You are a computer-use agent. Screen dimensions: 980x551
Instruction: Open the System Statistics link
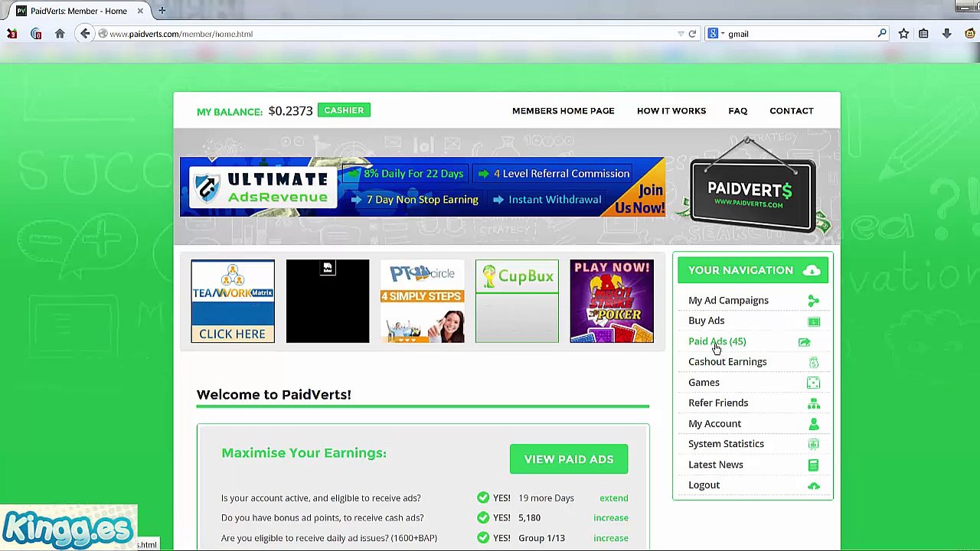pos(726,444)
